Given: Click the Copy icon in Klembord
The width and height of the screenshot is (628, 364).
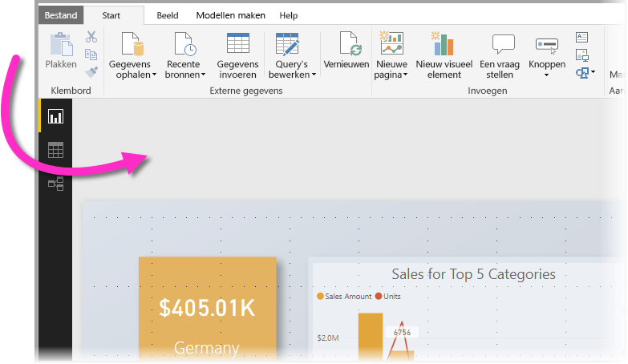Looking at the screenshot, I should point(91,54).
